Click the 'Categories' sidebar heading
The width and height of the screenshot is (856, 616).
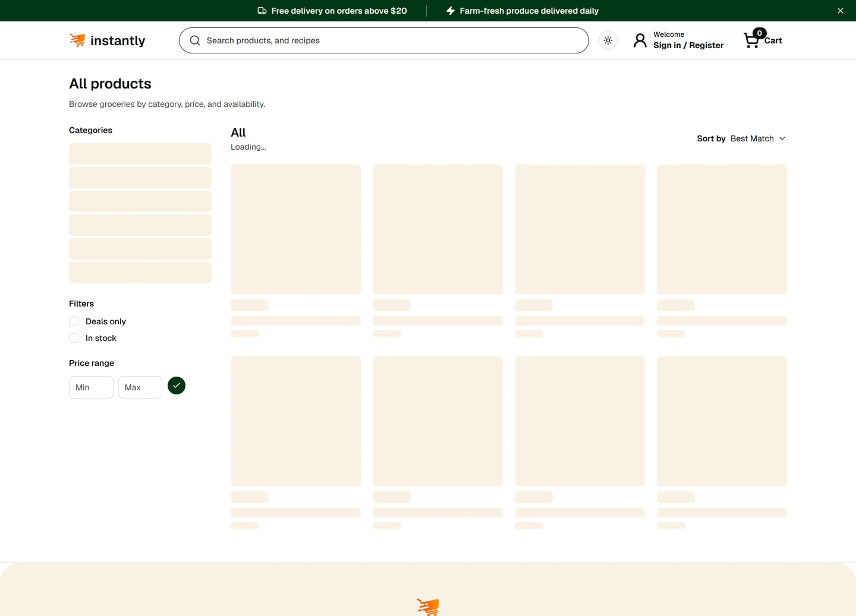(90, 130)
